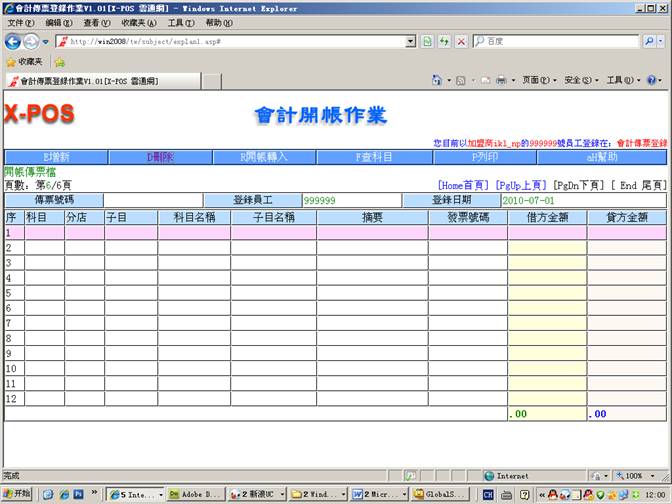The width and height of the screenshot is (672, 504).
Task: Expand the address bar URL dropdown
Action: 410,41
